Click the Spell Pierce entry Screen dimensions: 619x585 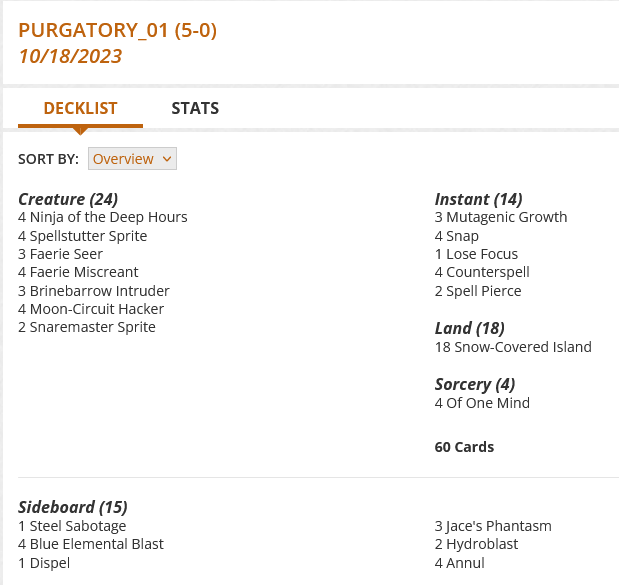484,291
